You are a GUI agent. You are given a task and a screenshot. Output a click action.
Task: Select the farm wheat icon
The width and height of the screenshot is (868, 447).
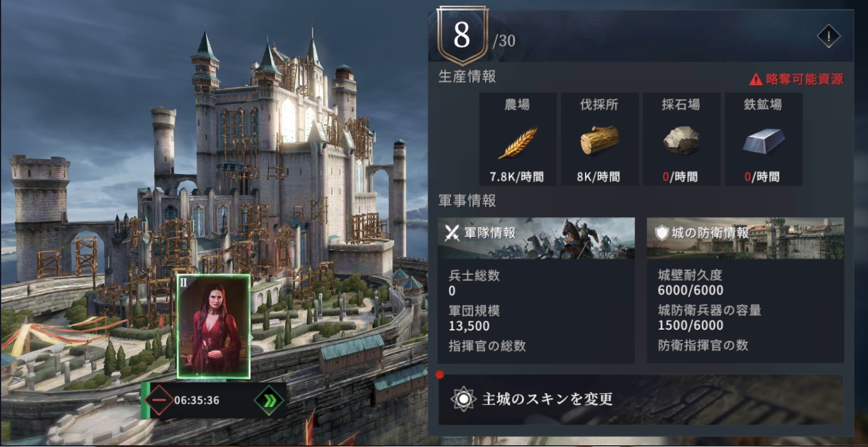click(x=518, y=142)
